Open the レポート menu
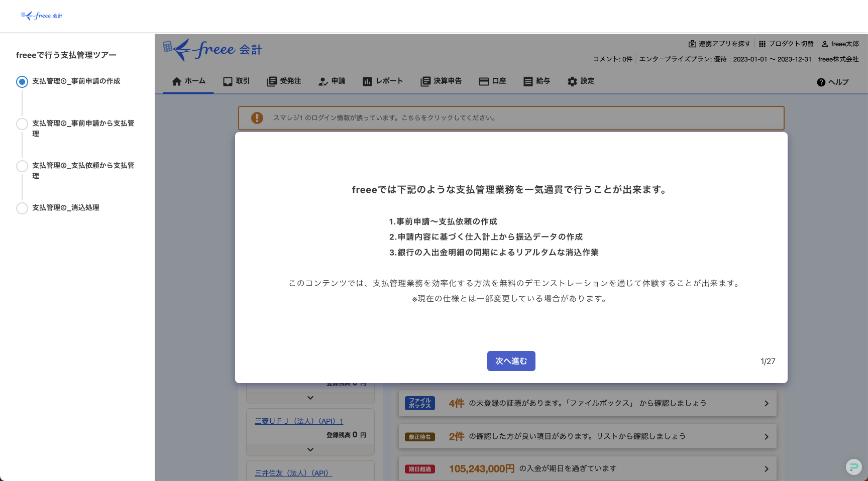The width and height of the screenshot is (868, 481). pyautogui.click(x=383, y=81)
